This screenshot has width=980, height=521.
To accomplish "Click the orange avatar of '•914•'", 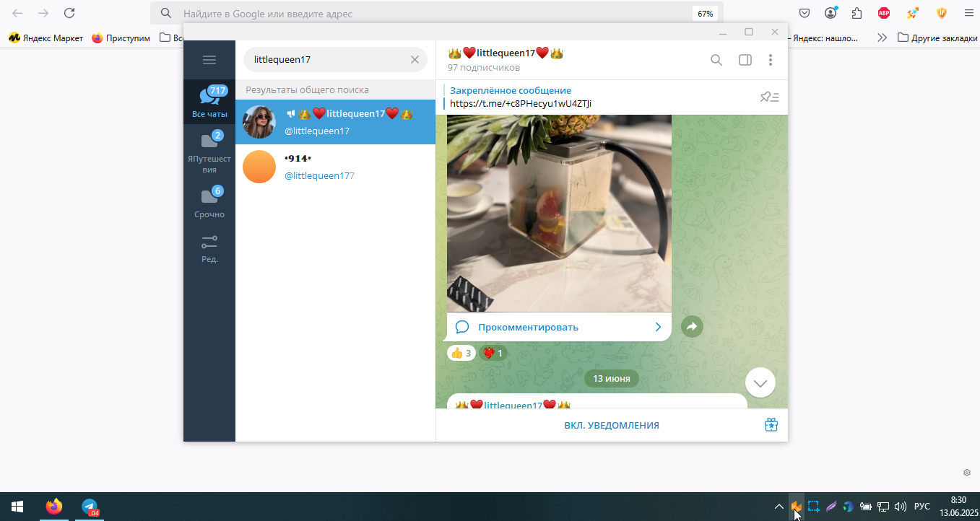I will pyautogui.click(x=259, y=167).
